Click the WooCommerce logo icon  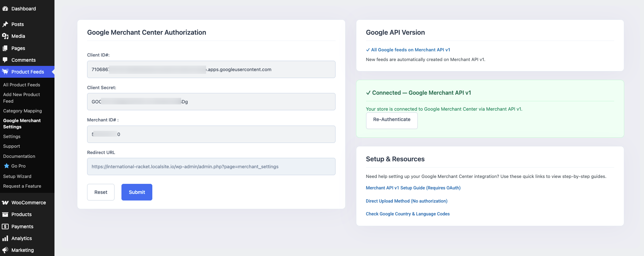[5, 203]
